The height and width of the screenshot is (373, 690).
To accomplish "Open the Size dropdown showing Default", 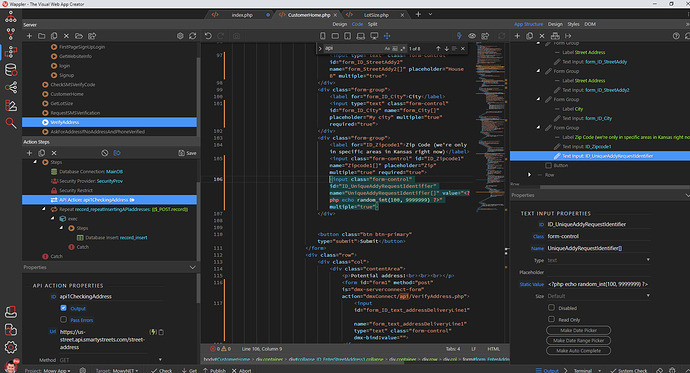I will tap(598, 296).
